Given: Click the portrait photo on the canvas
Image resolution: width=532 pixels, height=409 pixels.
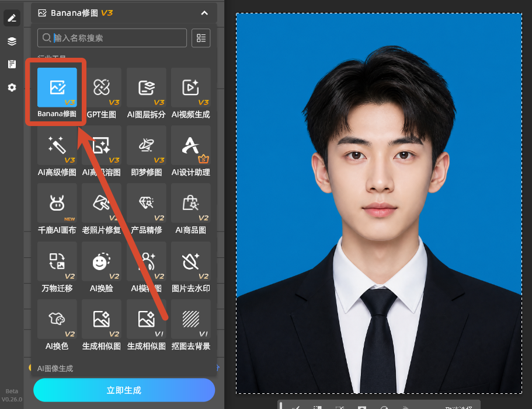Looking at the screenshot, I should [379, 203].
